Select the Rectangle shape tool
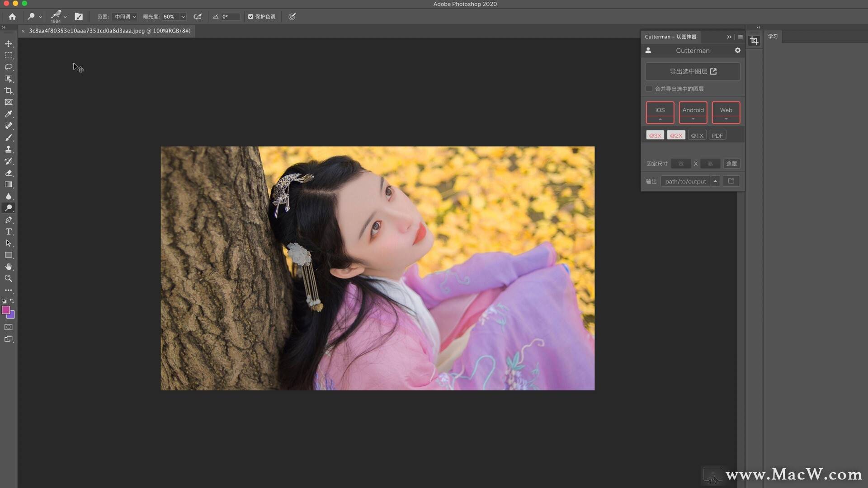This screenshot has width=868, height=488. (9, 255)
